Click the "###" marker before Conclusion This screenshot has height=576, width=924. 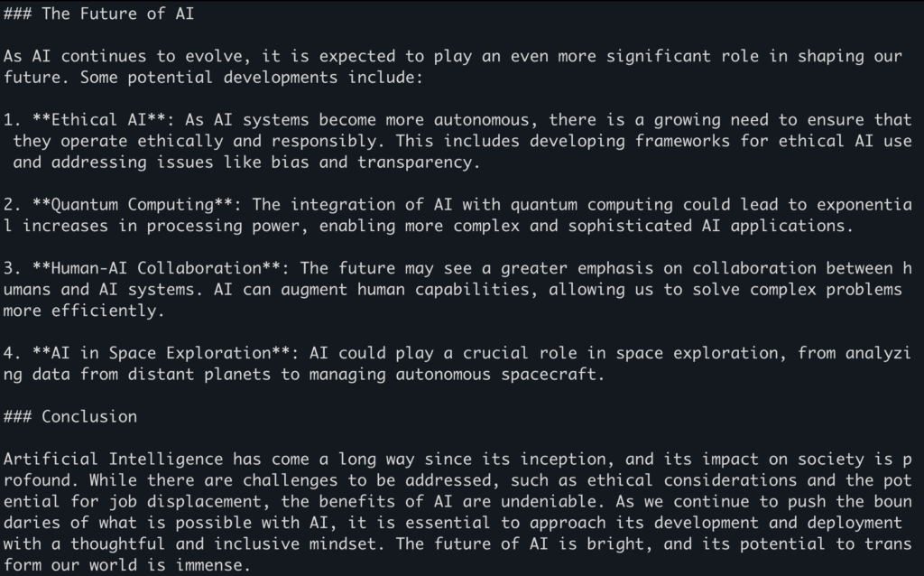pyautogui.click(x=18, y=417)
